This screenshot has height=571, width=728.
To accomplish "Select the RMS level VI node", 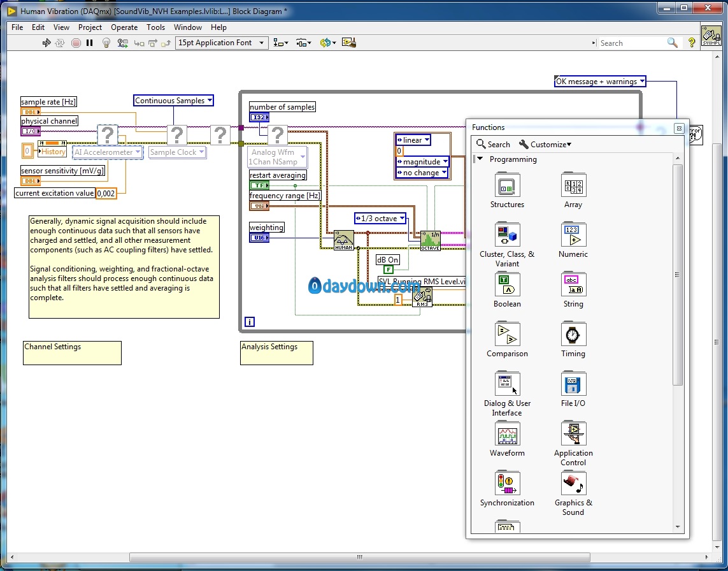I will [x=422, y=296].
